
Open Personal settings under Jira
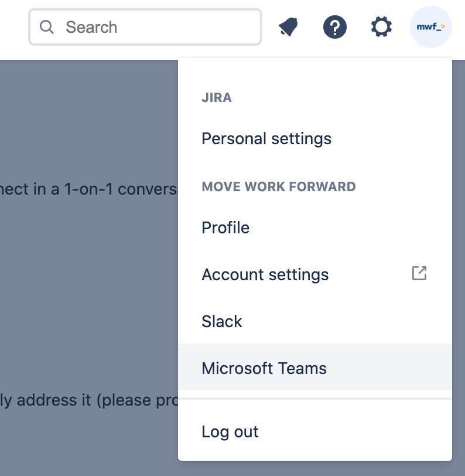click(x=315, y=139)
